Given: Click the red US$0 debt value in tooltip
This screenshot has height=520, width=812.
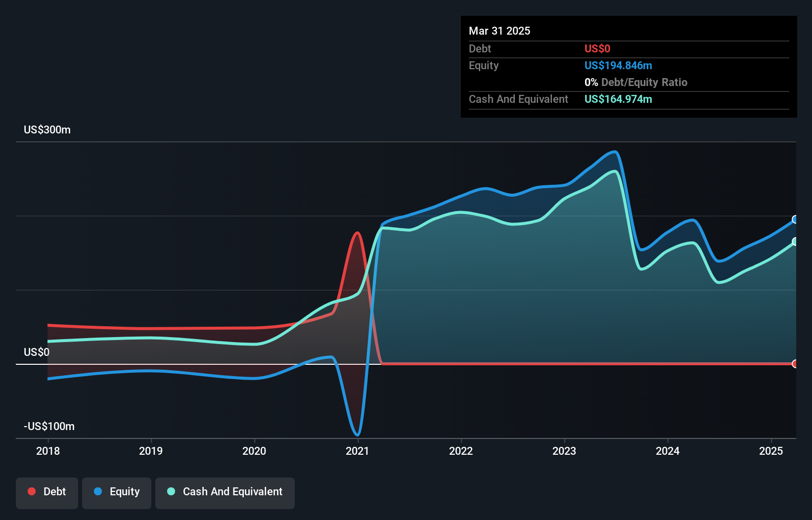Looking at the screenshot, I should tap(597, 49).
